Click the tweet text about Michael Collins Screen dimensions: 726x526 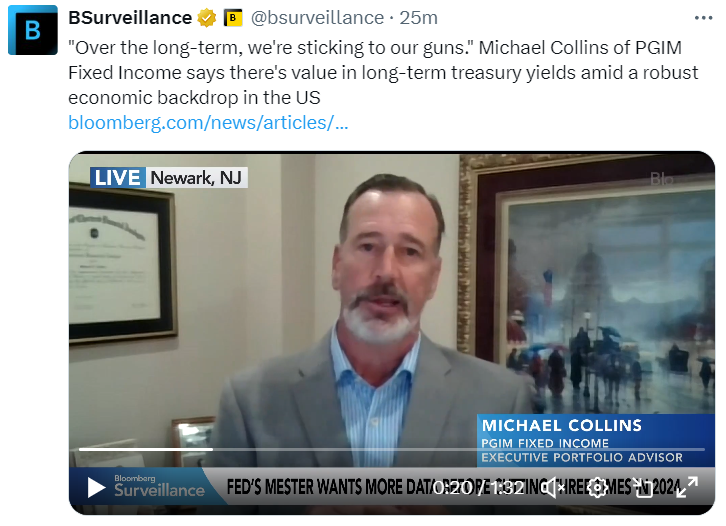point(383,73)
